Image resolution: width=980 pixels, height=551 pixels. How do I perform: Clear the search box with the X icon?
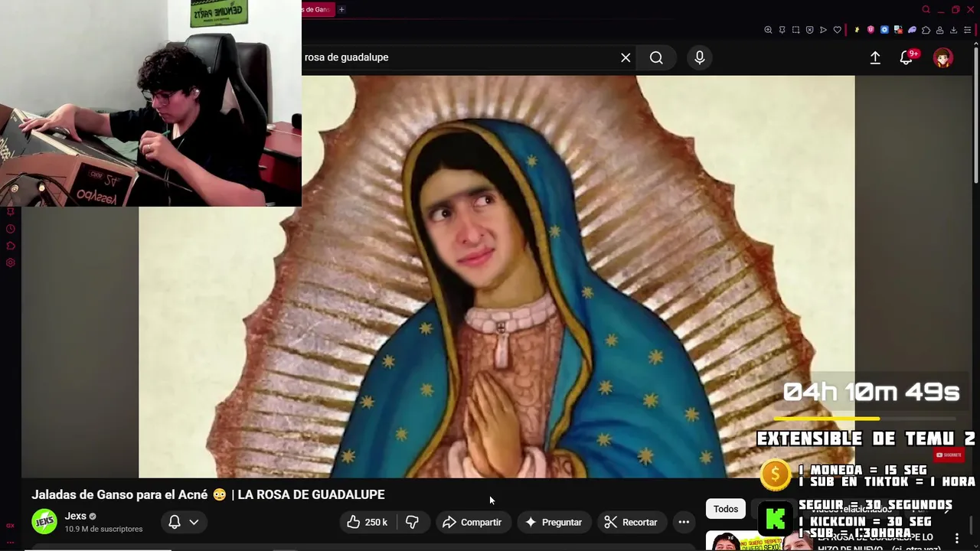click(626, 57)
